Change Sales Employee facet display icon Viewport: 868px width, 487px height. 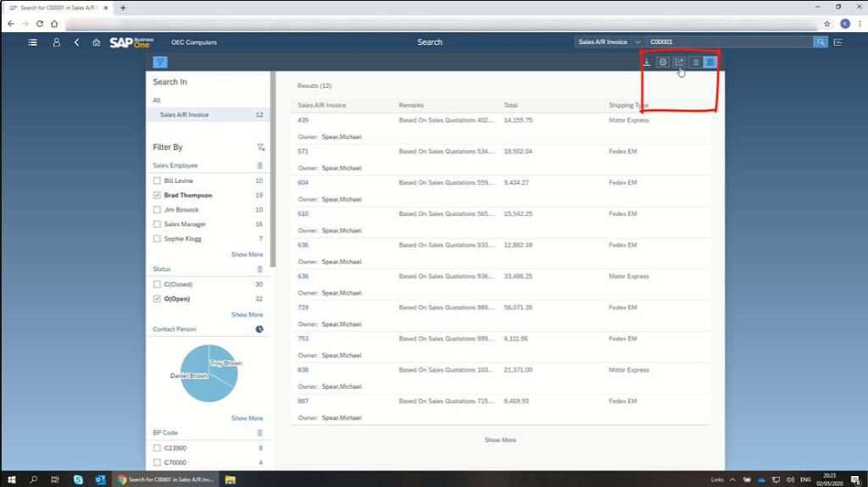[259, 165]
